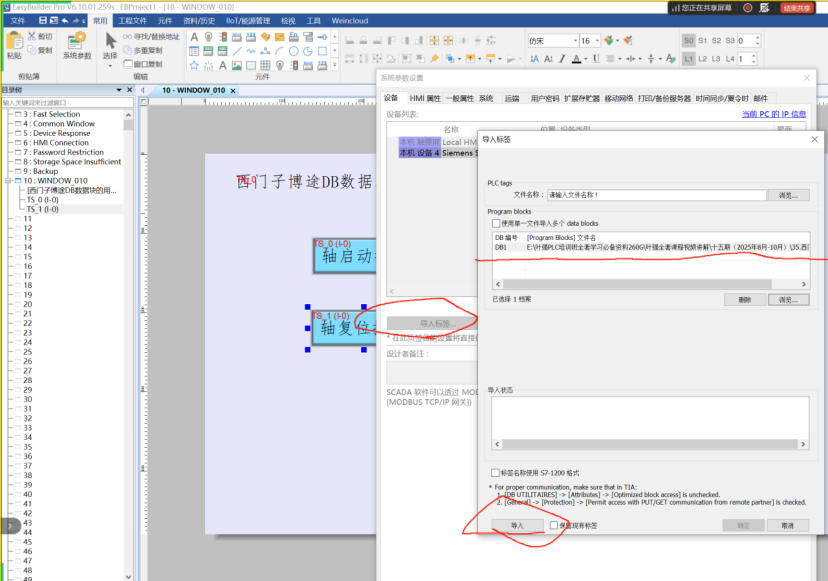Click the 导入 button in dialog

[x=517, y=526]
